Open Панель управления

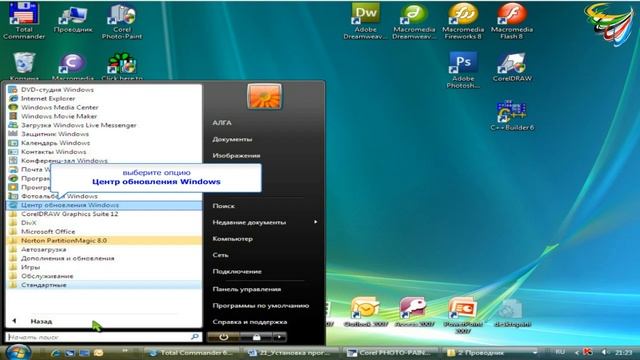tap(247, 289)
